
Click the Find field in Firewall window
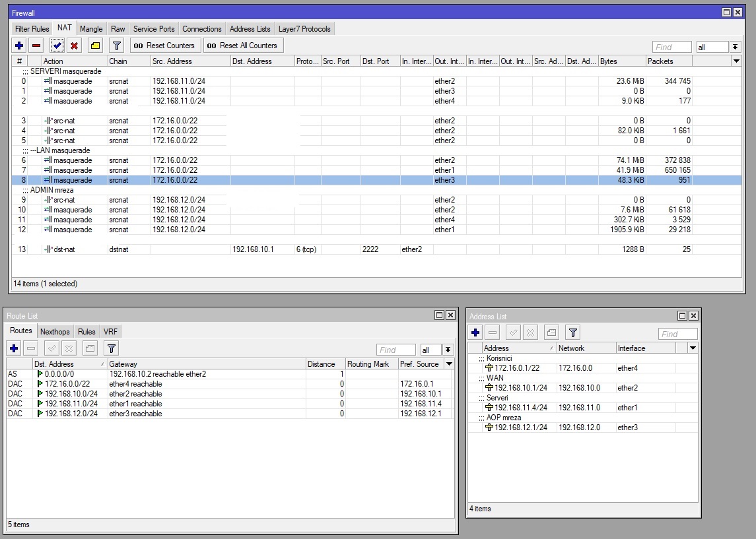click(671, 47)
